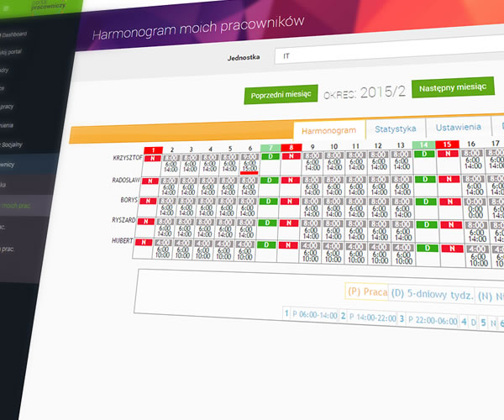
Task: Select green day header 7
Action: tap(270, 148)
